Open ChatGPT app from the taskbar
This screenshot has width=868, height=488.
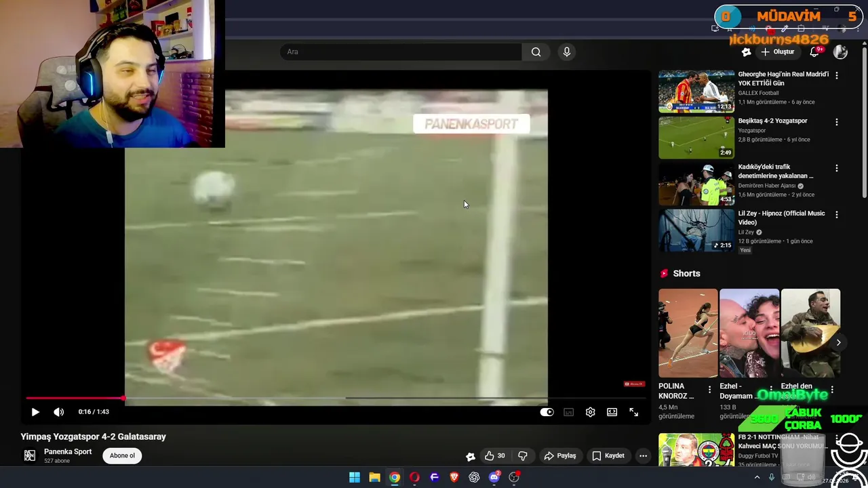(474, 477)
